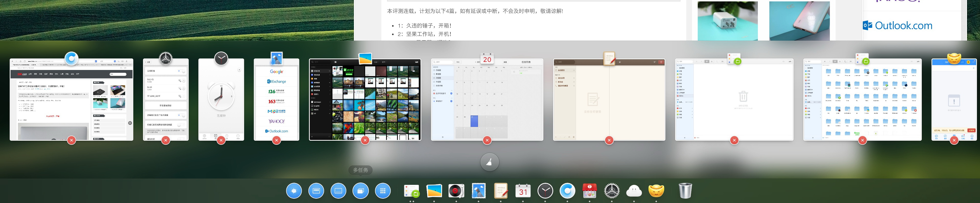980x203 pixels.
Task: Open the blue ring Browser in dock
Action: [x=567, y=191]
